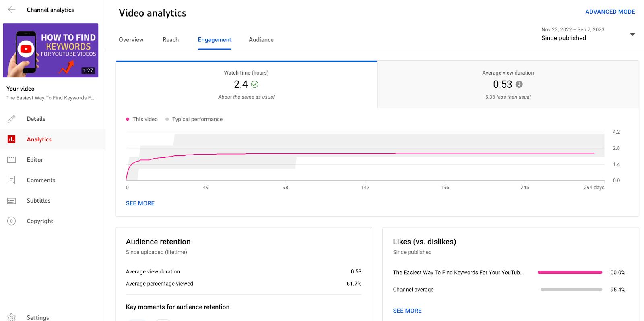Image resolution: width=644 pixels, height=321 pixels.
Task: Open Editor in the sidebar
Action: point(52,160)
